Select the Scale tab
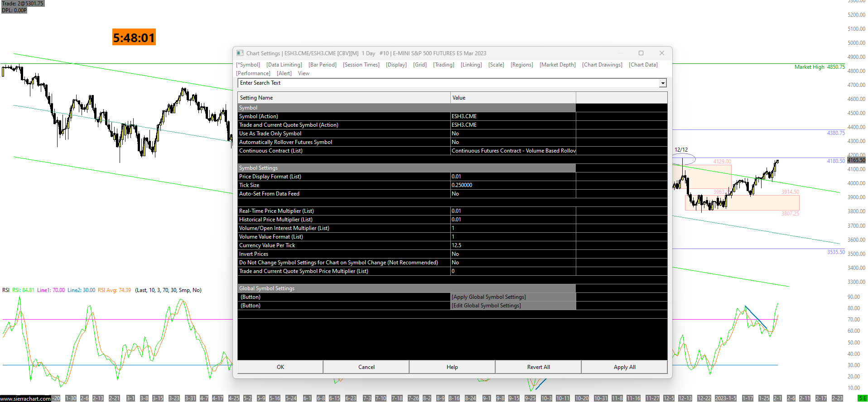868x402 pixels. pos(496,65)
